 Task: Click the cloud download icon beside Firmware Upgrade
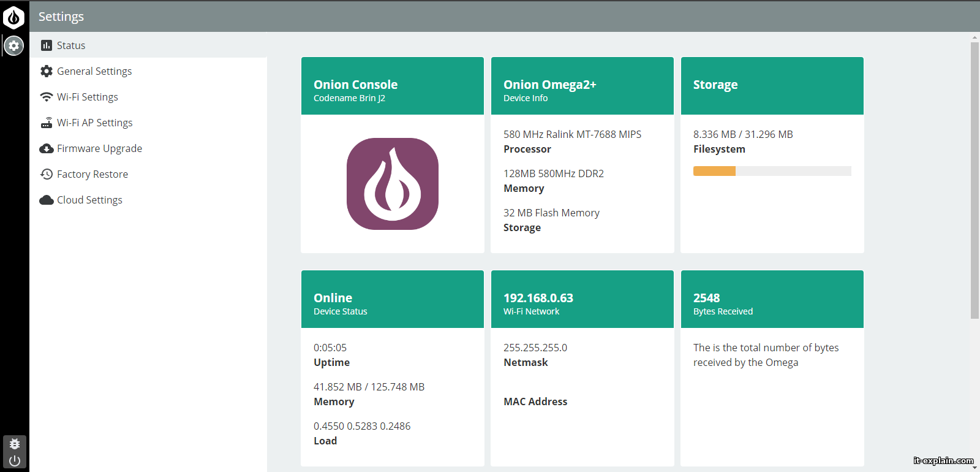coord(47,148)
